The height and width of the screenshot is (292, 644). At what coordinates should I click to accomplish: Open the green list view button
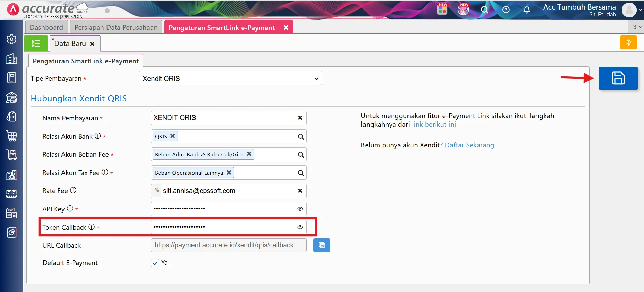click(x=36, y=43)
